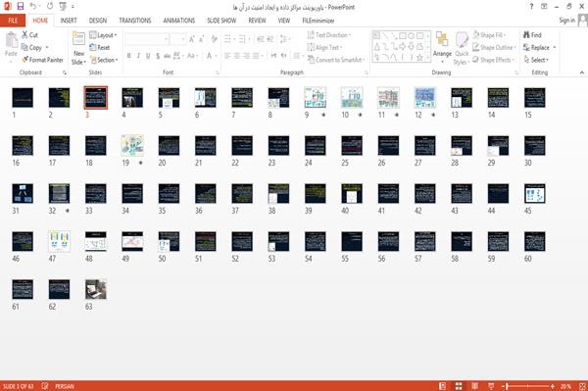Click Reading View icon in status bar

[474, 386]
